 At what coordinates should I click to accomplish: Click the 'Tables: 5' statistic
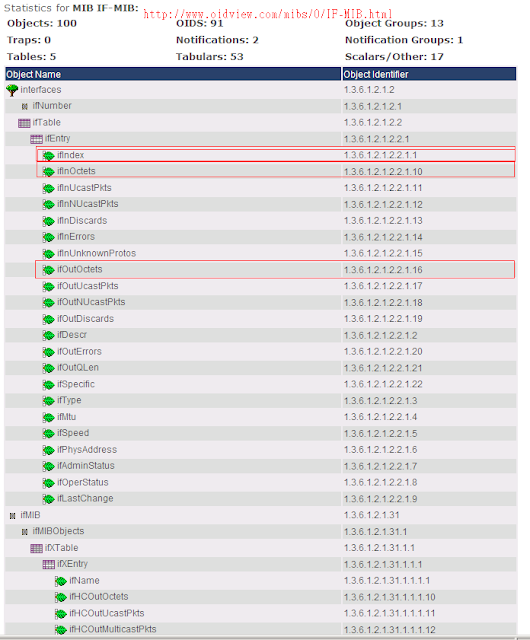click(x=31, y=57)
